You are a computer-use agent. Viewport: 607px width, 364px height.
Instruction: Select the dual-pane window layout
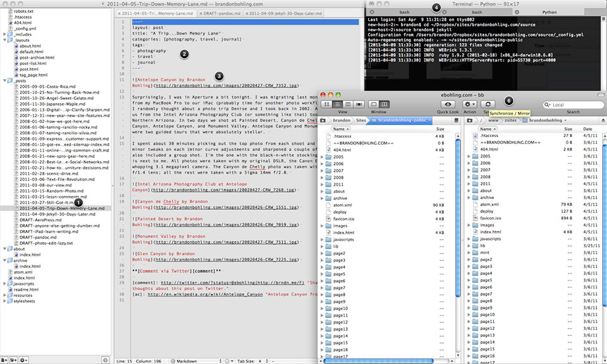pos(384,104)
